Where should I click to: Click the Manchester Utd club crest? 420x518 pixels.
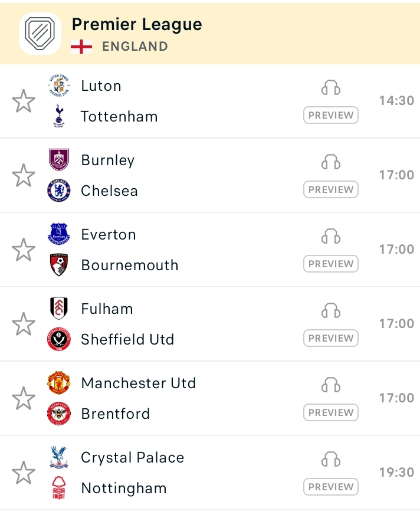tap(59, 382)
